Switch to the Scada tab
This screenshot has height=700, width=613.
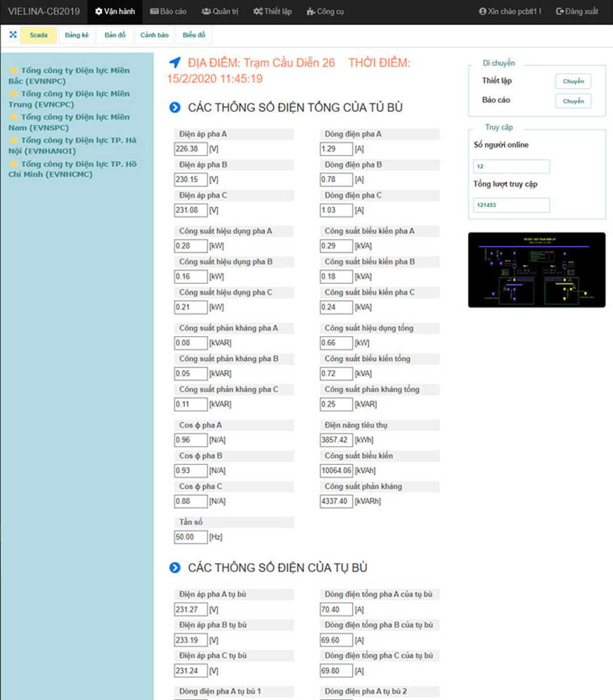pyautogui.click(x=38, y=35)
